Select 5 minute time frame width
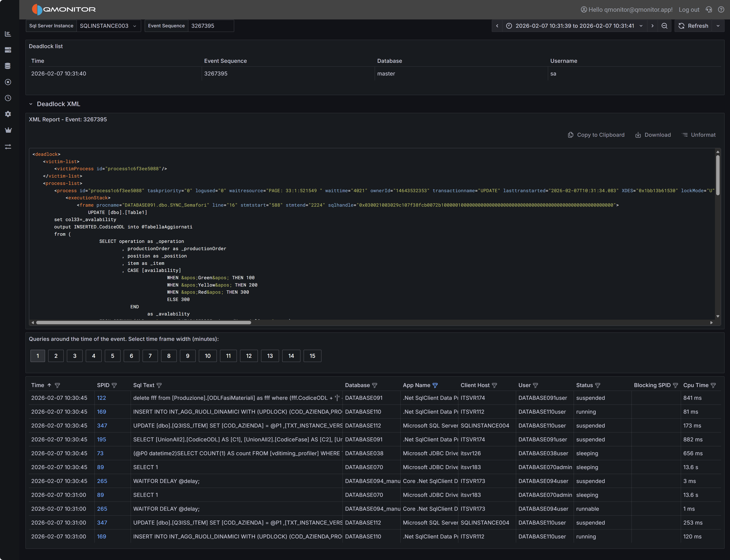Image resolution: width=730 pixels, height=560 pixels. 112,356
